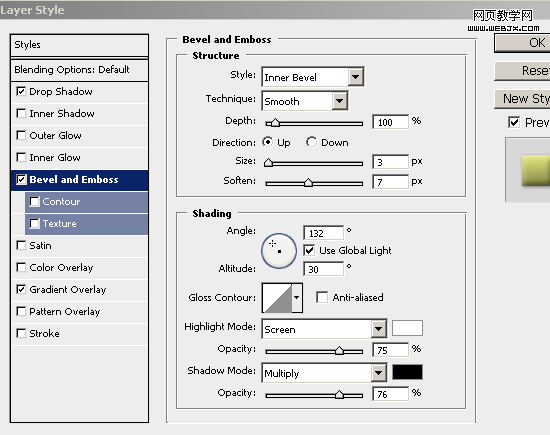This screenshot has width=550, height=435.
Task: Click the Shadow Opacity slider handle
Action: tap(339, 395)
